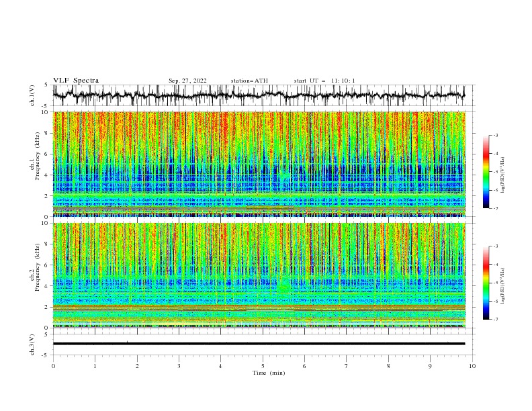The image size is (532, 411).
Task: Click the "8" kHz tick on ch.2 frequency axis
Action: tap(46, 244)
